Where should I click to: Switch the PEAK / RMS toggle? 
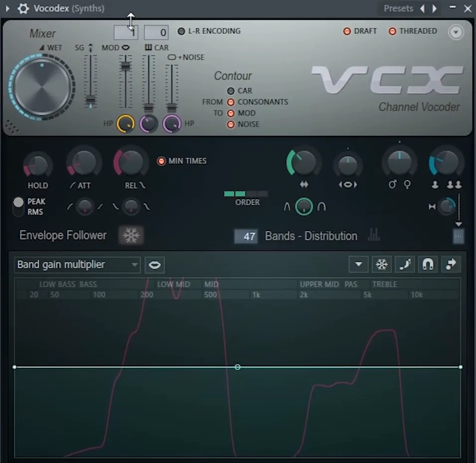(x=18, y=207)
